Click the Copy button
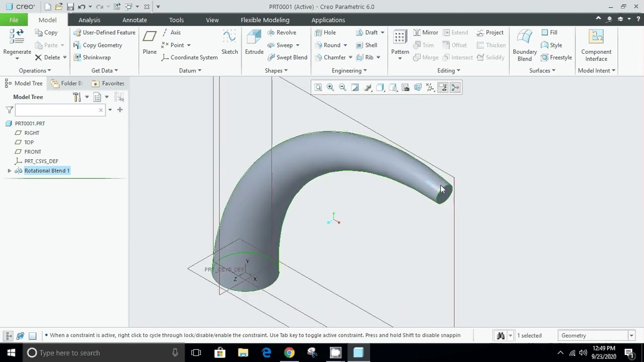 [x=46, y=33]
